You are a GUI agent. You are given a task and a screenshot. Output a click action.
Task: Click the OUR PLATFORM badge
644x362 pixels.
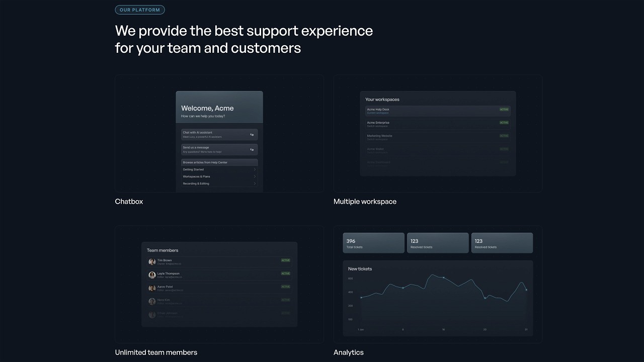140,10
